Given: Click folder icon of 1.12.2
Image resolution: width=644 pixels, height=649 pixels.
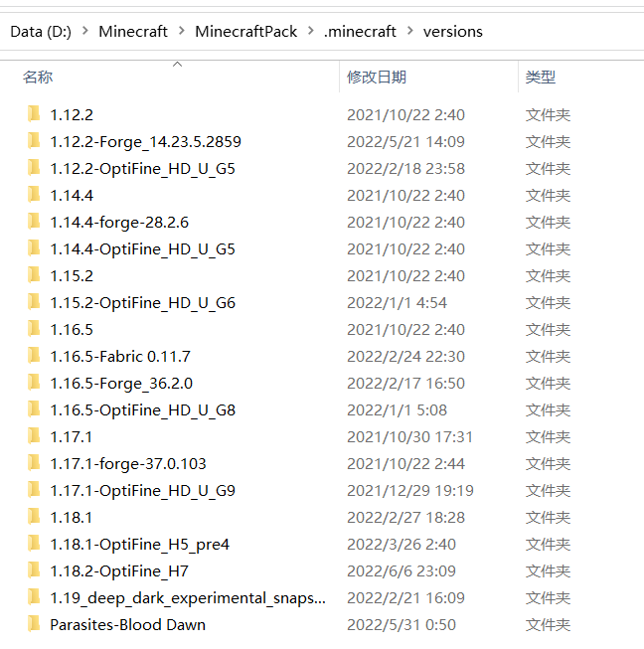Looking at the screenshot, I should [x=34, y=114].
